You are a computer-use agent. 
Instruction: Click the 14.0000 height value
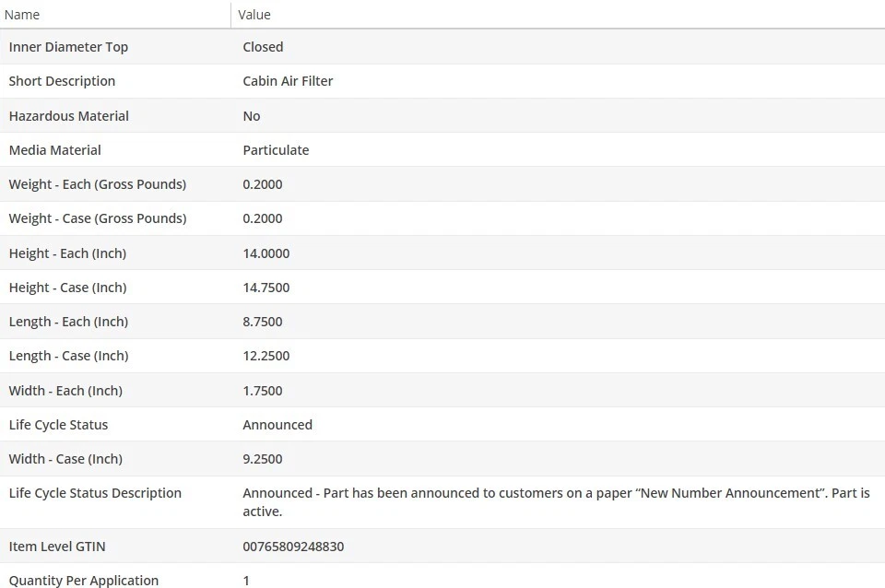(265, 253)
